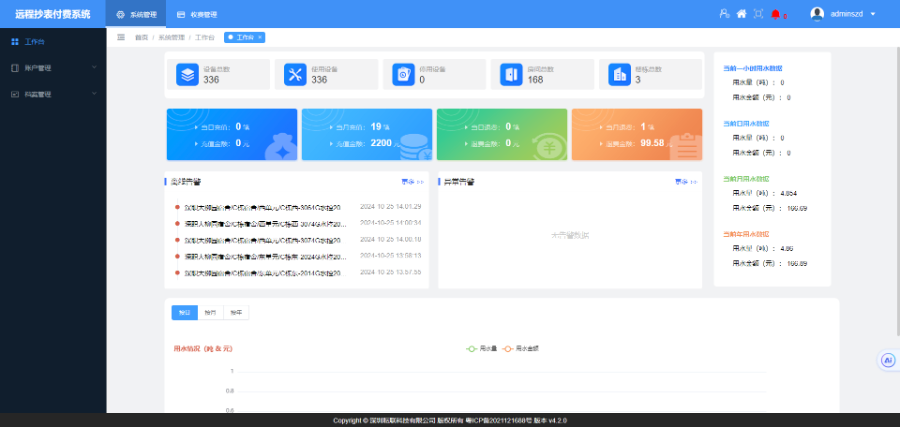
Task: Click the 当前日用水数据 heading
Action: click(x=746, y=123)
